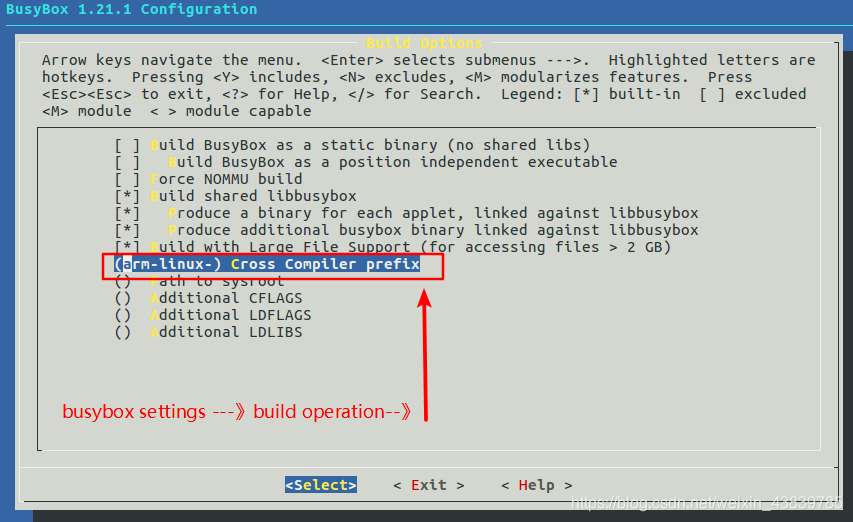Select the Additional LDLIBS entry
853x522 pixels.
coord(208,332)
